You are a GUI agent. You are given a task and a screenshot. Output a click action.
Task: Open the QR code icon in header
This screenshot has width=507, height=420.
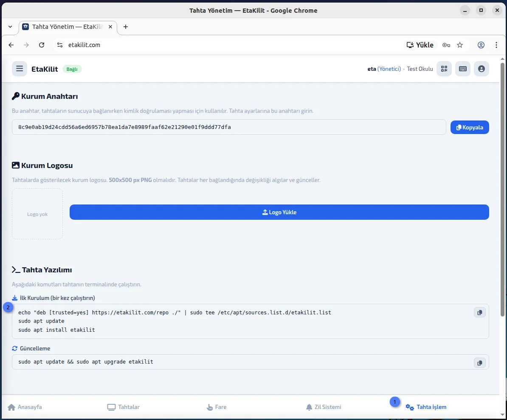coord(444,69)
